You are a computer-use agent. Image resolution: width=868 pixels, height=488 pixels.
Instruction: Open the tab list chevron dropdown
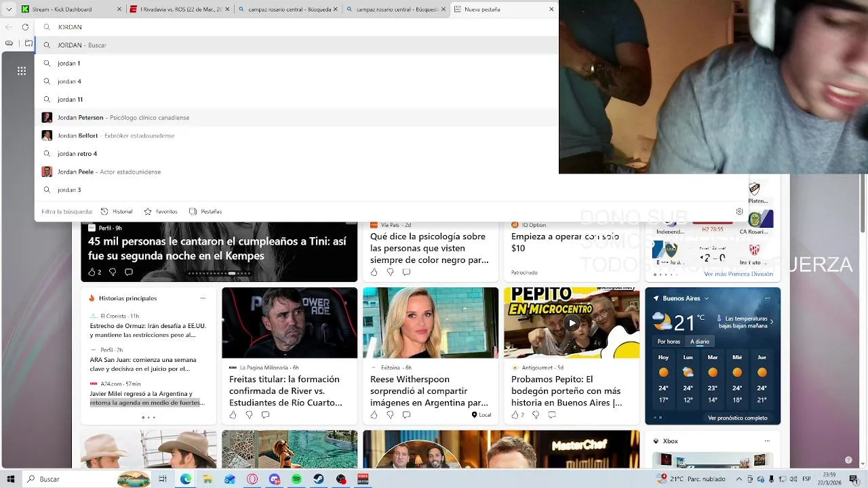click(x=9, y=9)
